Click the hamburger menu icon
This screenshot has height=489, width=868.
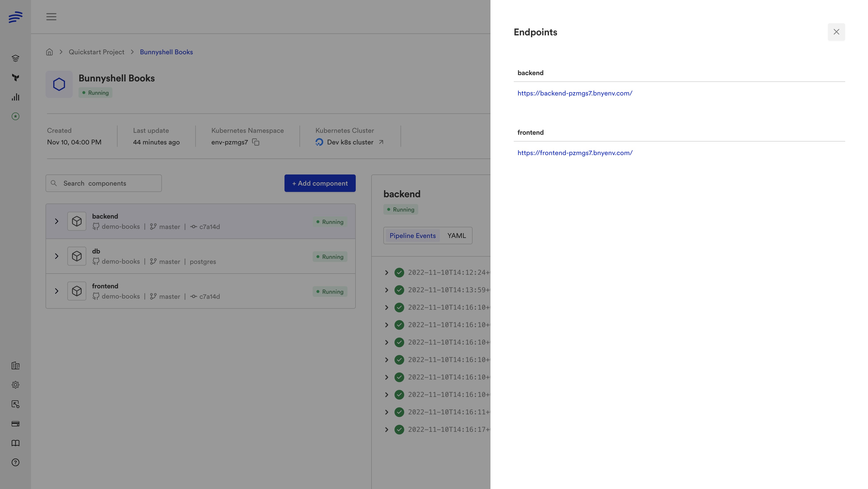pos(51,16)
